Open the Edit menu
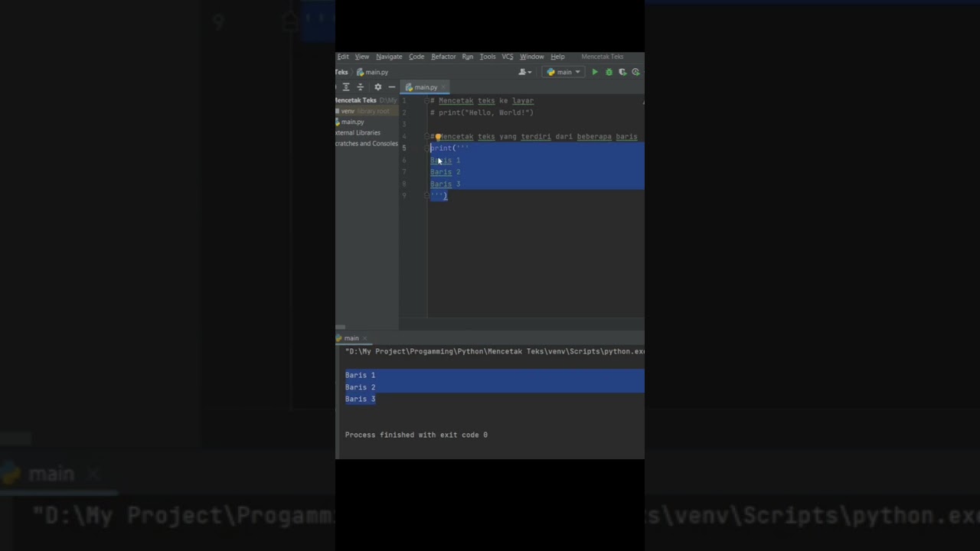Viewport: 980px width, 551px height. click(343, 57)
